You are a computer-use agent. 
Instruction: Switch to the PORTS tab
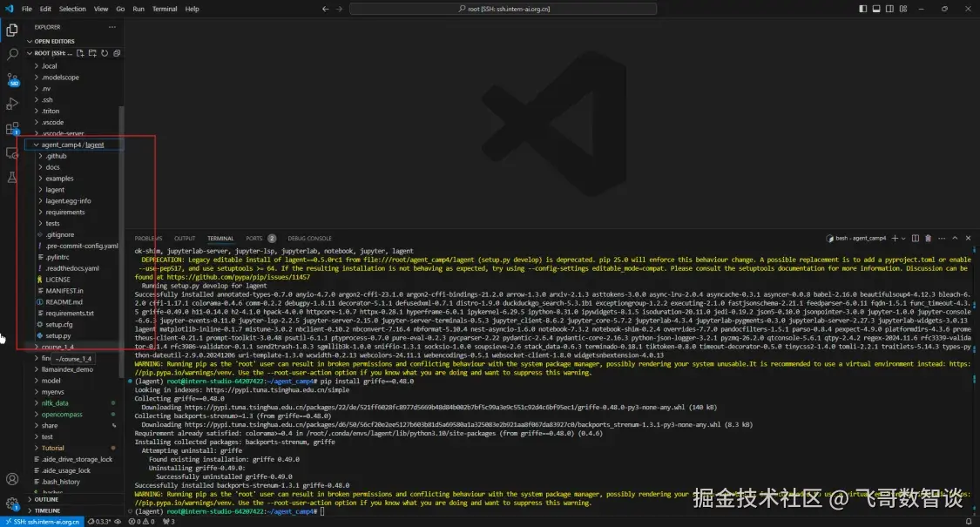click(x=260, y=238)
